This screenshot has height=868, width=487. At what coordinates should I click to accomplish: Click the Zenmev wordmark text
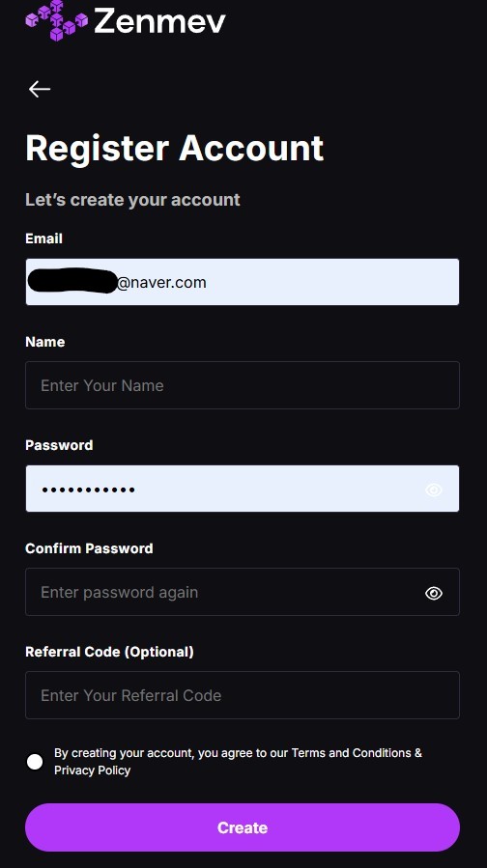pyautogui.click(x=160, y=21)
